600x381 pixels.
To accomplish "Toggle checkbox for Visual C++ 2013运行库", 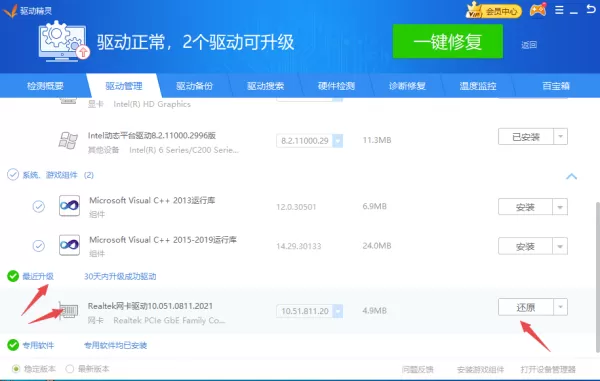I will (38, 207).
